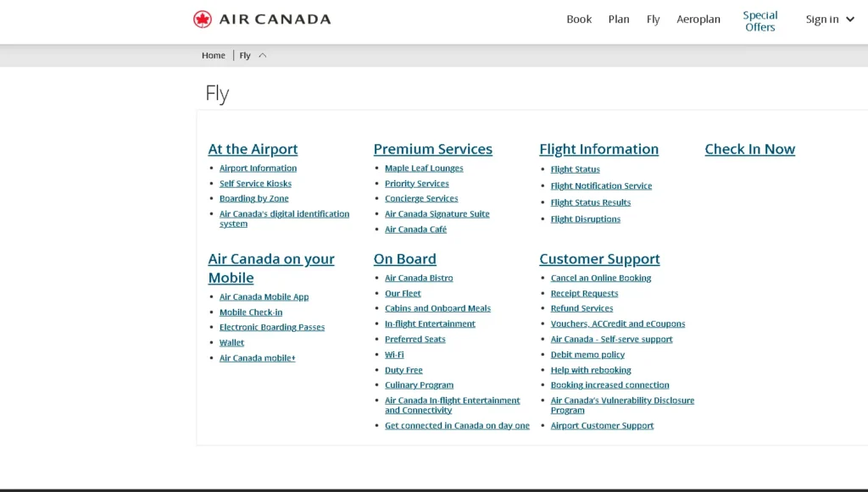Open the Wi-Fi information page
This screenshot has height=492, width=868.
coord(394,354)
